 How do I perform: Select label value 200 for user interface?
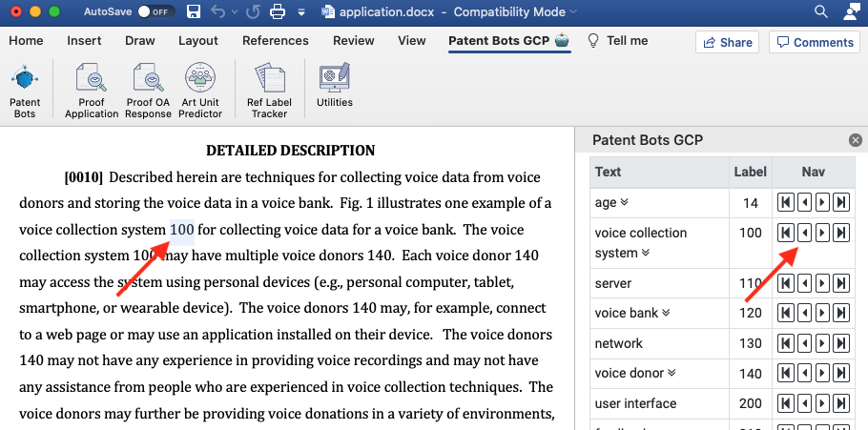751,403
